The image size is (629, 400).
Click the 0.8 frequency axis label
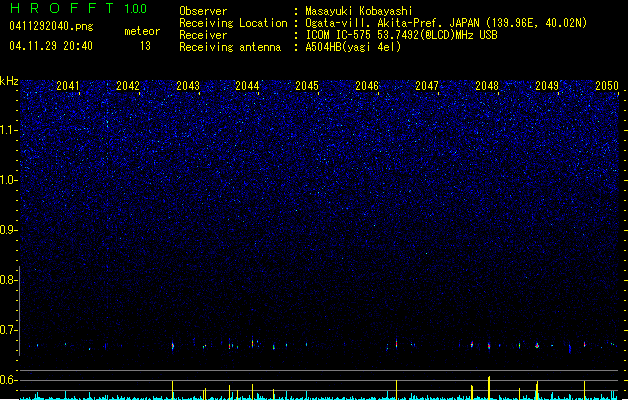pyautogui.click(x=9, y=280)
